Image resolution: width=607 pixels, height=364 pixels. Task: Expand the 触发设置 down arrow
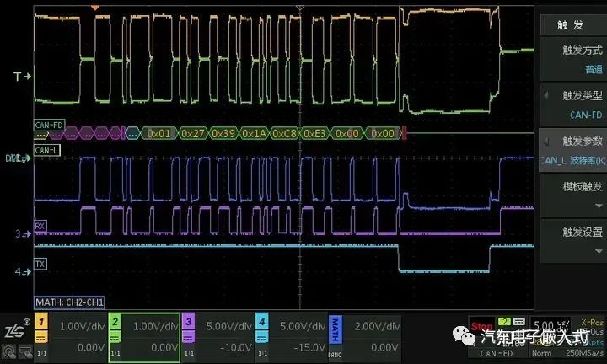pos(599,251)
